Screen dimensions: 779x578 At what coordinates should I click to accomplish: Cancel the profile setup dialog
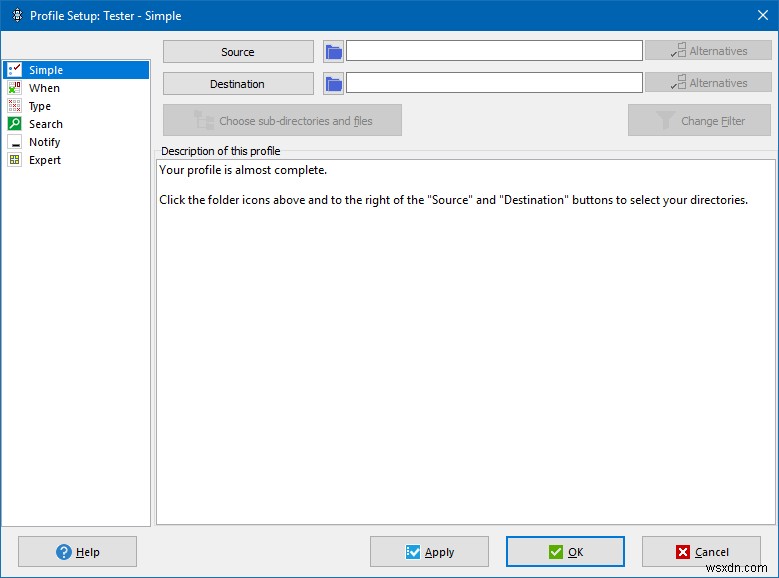(x=701, y=552)
